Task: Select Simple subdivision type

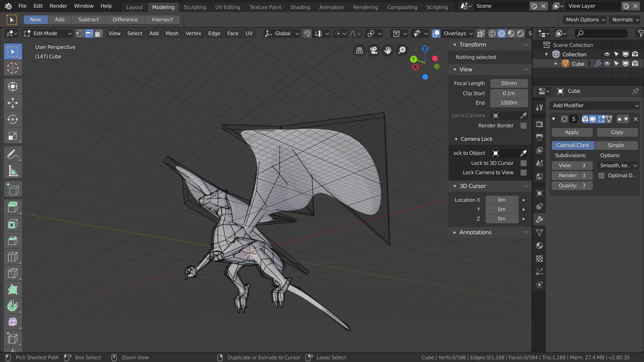Action: pos(616,145)
